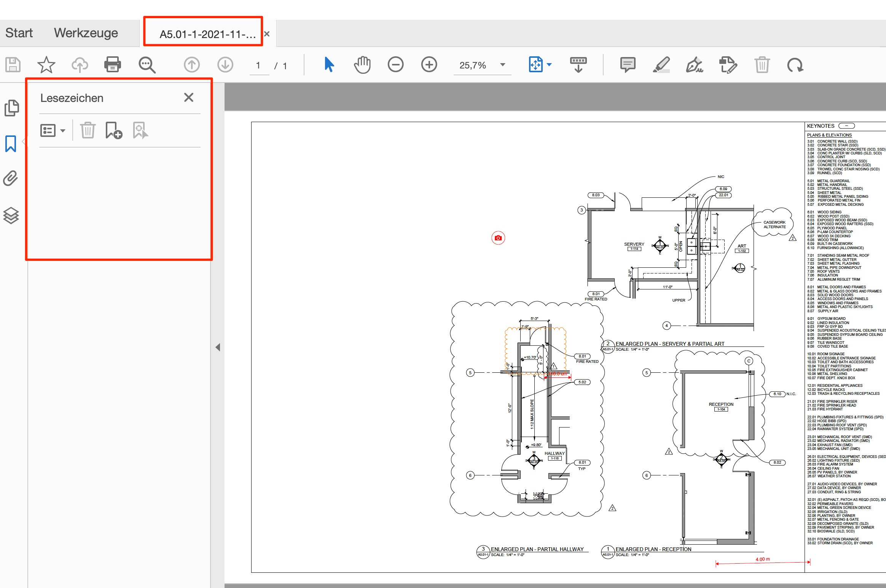The image size is (886, 588).
Task: Open the Start tab
Action: [x=19, y=33]
